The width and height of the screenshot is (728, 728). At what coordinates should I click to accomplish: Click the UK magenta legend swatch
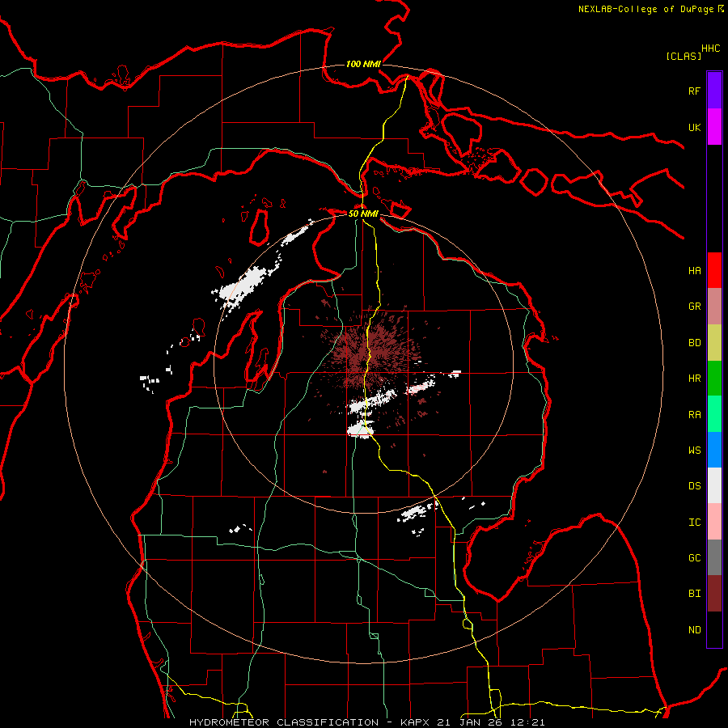click(x=714, y=127)
